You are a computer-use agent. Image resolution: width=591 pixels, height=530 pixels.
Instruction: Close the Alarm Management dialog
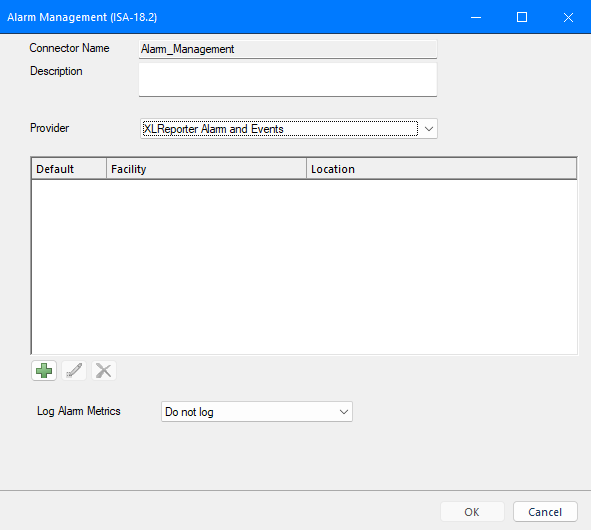point(568,17)
